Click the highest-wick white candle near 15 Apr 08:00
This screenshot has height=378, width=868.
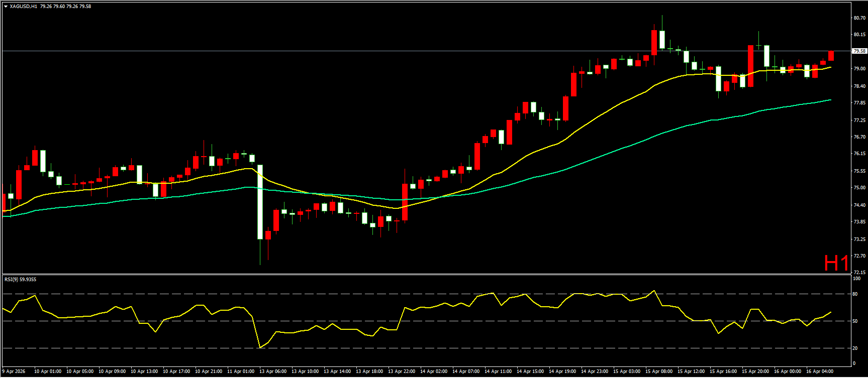click(662, 39)
